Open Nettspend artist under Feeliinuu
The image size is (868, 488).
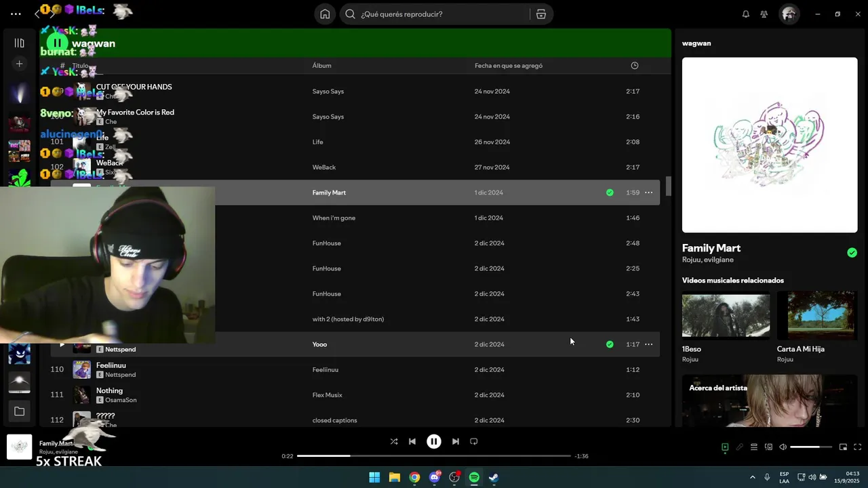point(121,375)
